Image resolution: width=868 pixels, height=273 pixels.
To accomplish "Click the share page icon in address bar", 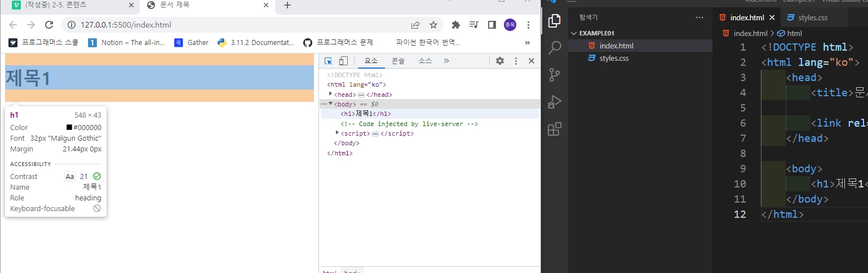I will (x=415, y=25).
